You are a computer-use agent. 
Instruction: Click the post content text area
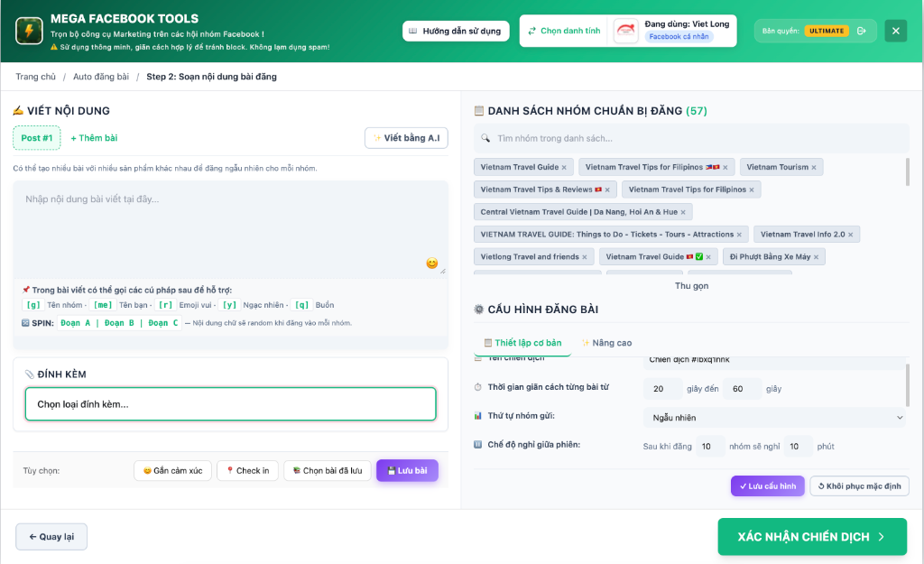(230, 228)
